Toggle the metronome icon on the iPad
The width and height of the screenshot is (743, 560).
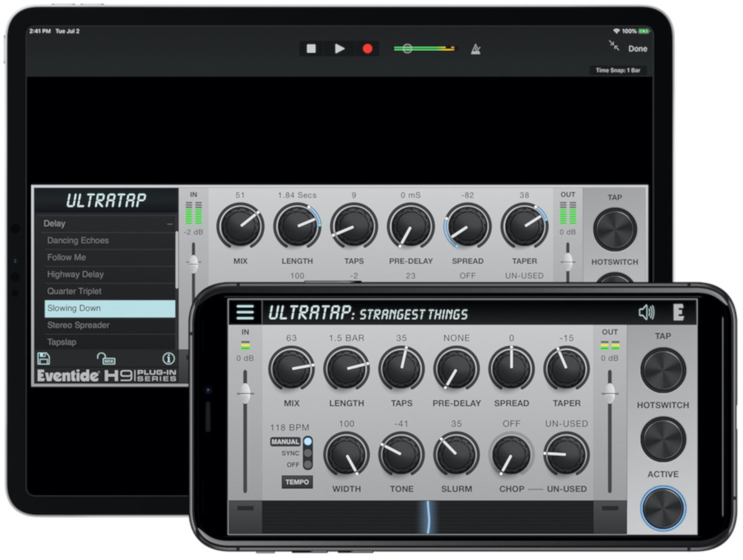coord(476,48)
